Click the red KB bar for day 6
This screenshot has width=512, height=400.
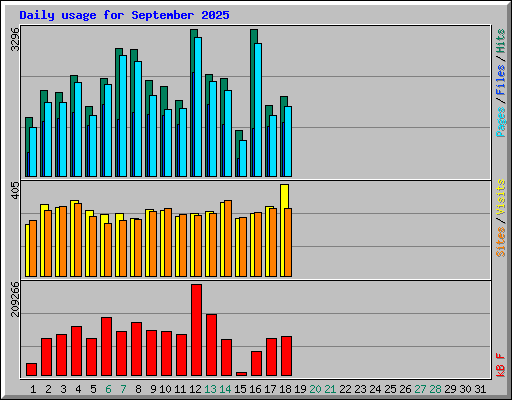click(x=106, y=347)
